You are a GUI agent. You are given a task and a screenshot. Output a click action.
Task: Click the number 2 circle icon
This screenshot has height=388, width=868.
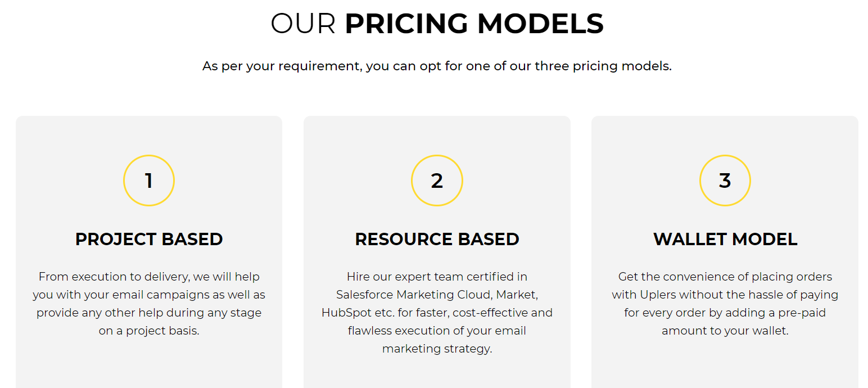point(437,181)
